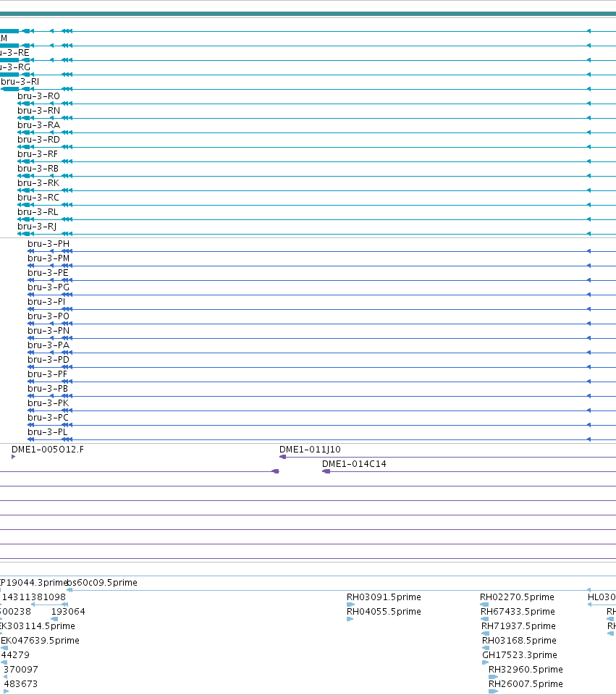This screenshot has width=616, height=695.
Task: Click the DME1-005O12.F feature label
Action: pyautogui.click(x=48, y=450)
